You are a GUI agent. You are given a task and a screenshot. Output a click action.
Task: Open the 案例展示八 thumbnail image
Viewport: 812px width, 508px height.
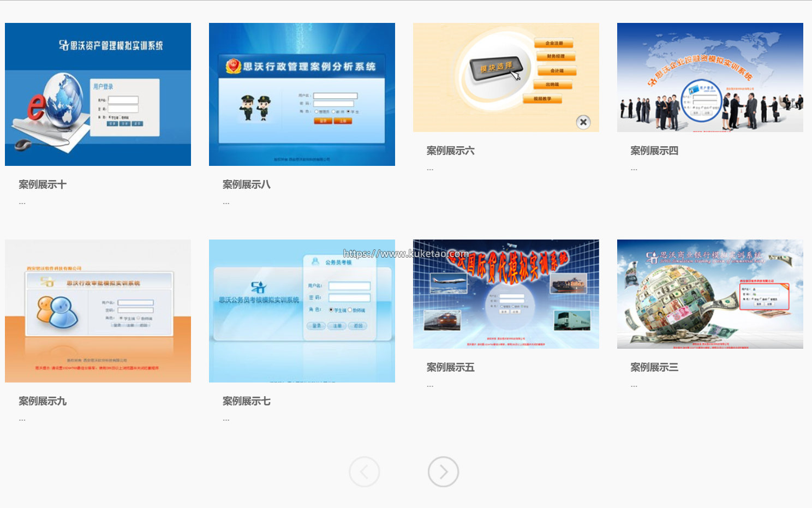click(x=302, y=94)
